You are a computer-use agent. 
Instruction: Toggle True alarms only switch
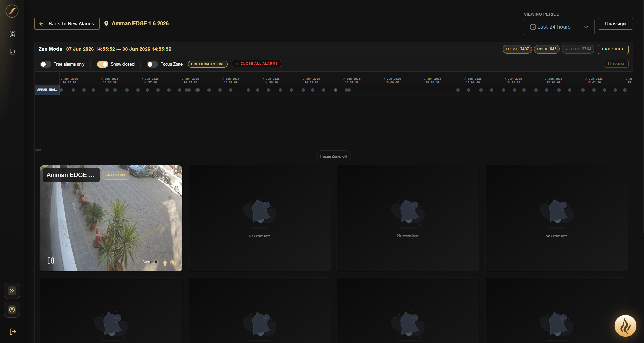click(x=46, y=64)
